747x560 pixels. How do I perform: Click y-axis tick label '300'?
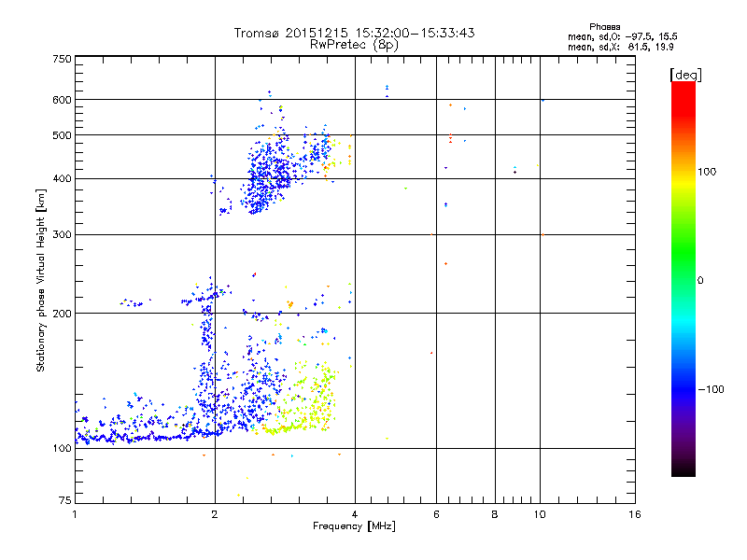click(62, 235)
